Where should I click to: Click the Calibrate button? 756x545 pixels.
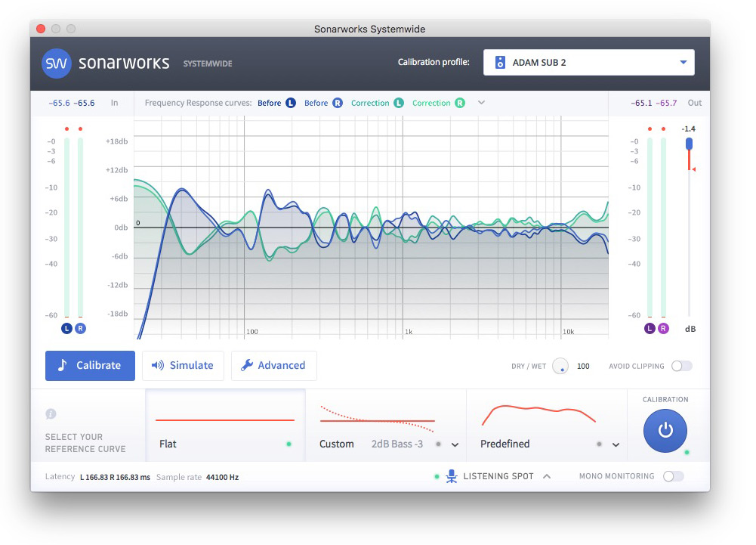pyautogui.click(x=90, y=365)
